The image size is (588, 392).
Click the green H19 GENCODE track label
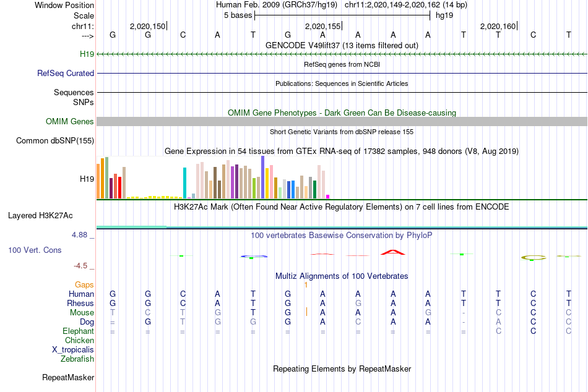[x=87, y=54]
